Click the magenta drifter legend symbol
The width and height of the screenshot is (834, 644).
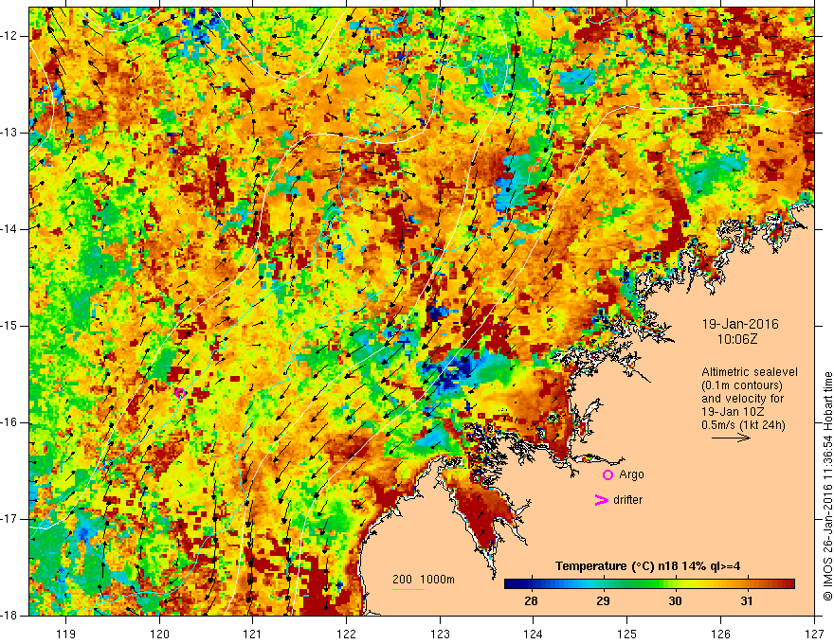[x=601, y=500]
